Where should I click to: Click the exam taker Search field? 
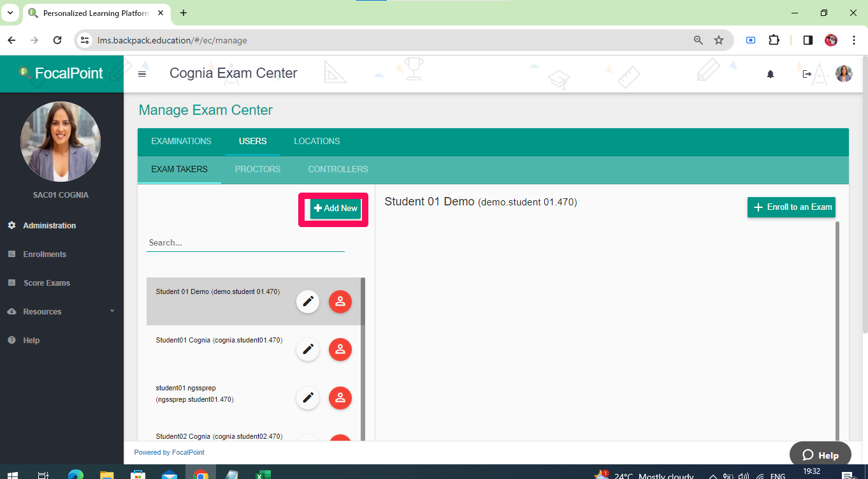click(245, 242)
